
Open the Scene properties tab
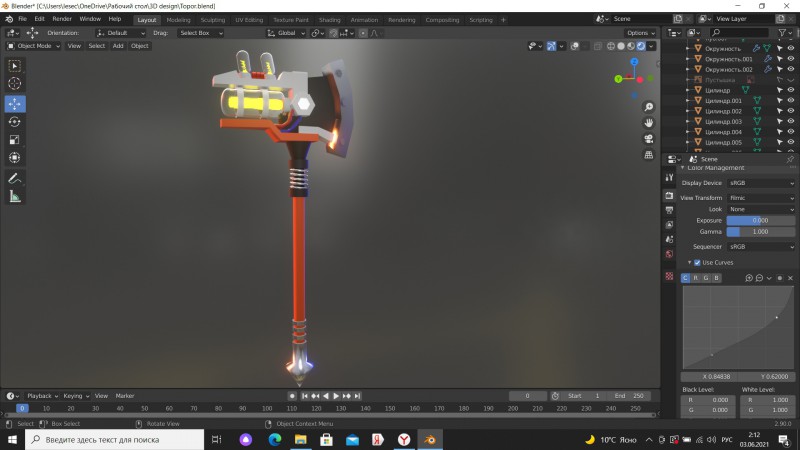coord(669,239)
